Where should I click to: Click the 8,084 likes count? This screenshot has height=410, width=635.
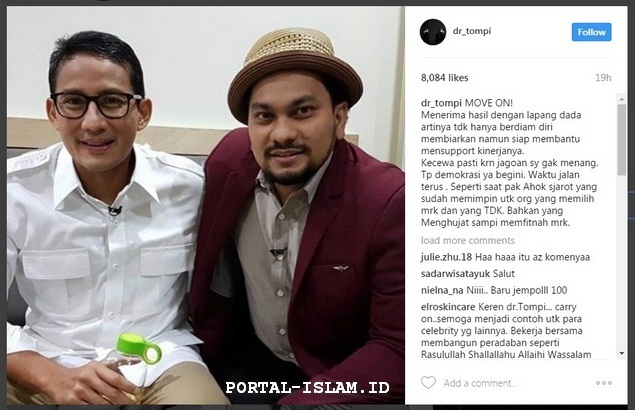pyautogui.click(x=444, y=78)
